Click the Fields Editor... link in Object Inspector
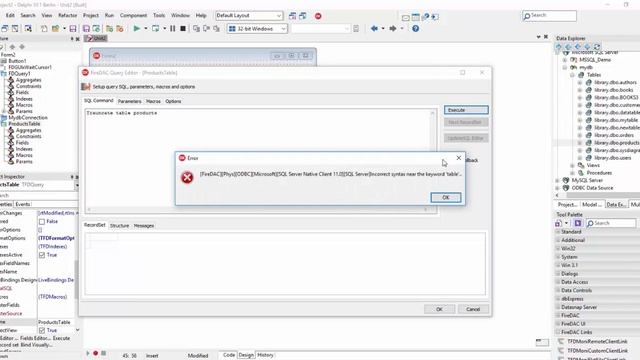 (35, 338)
